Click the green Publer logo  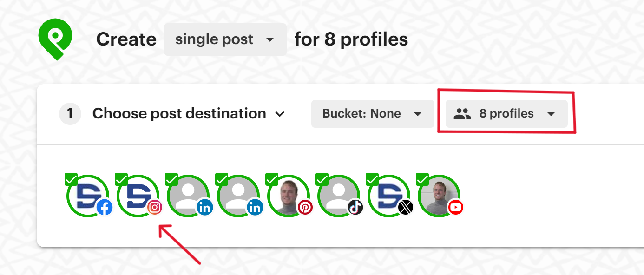[x=54, y=37]
